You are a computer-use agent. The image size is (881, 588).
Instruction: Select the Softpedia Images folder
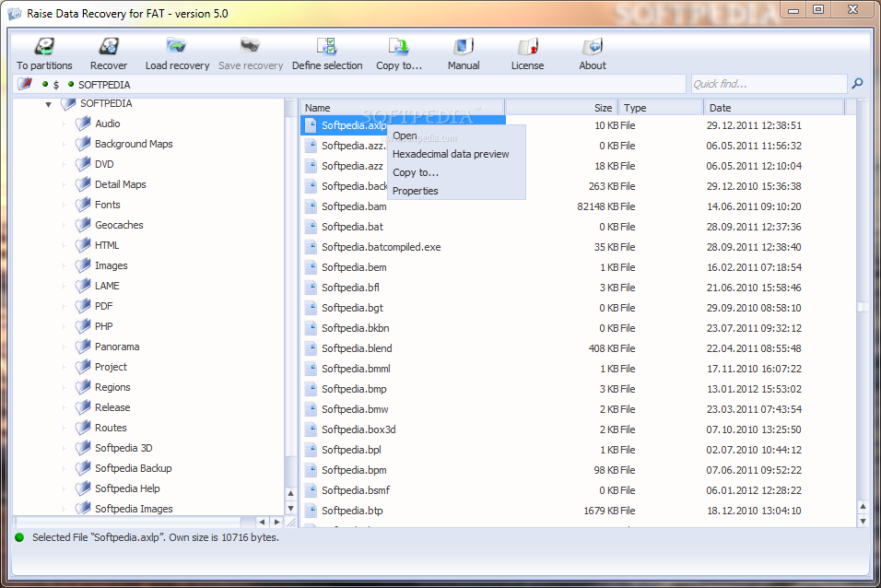(x=134, y=508)
